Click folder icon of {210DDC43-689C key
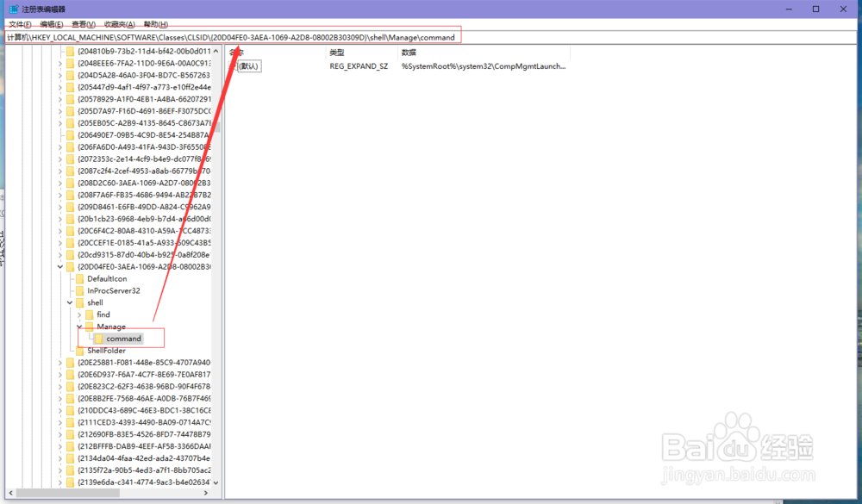 [70, 411]
